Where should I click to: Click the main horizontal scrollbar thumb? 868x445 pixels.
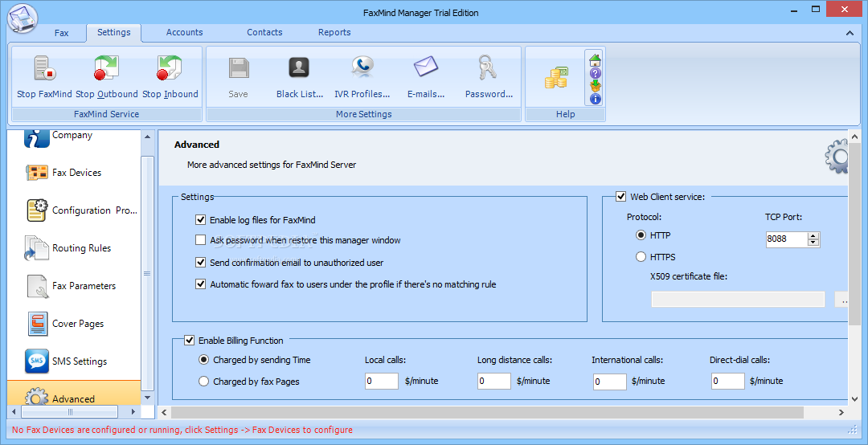coord(487,412)
